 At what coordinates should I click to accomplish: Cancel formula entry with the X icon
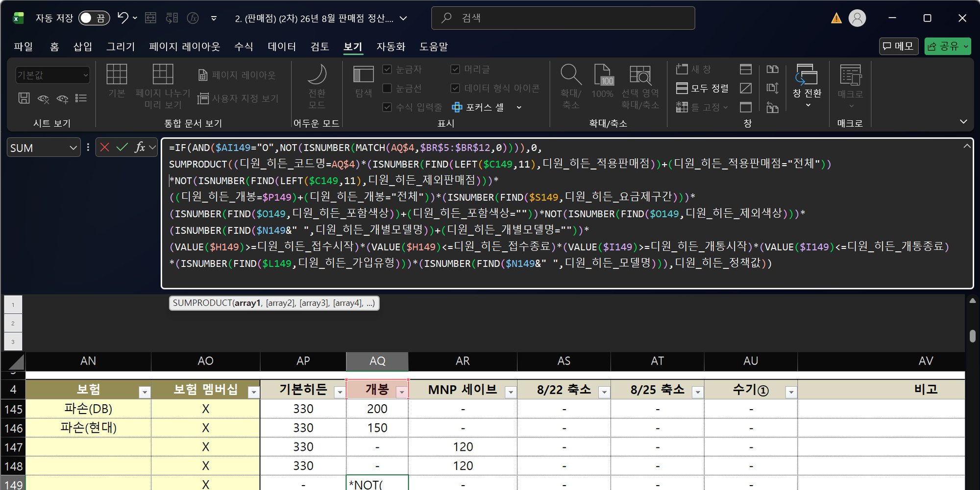104,147
